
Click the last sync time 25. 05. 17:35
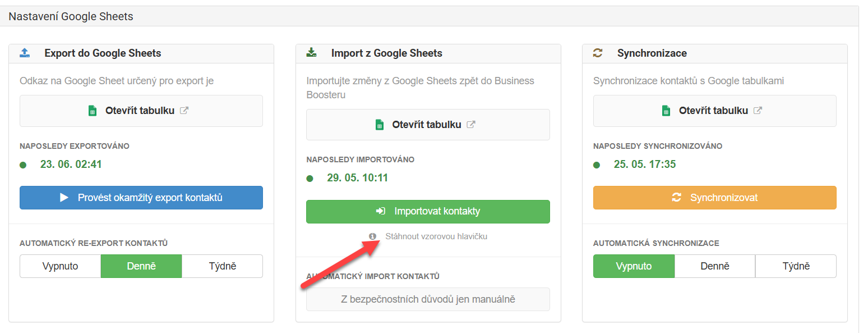coord(645,165)
